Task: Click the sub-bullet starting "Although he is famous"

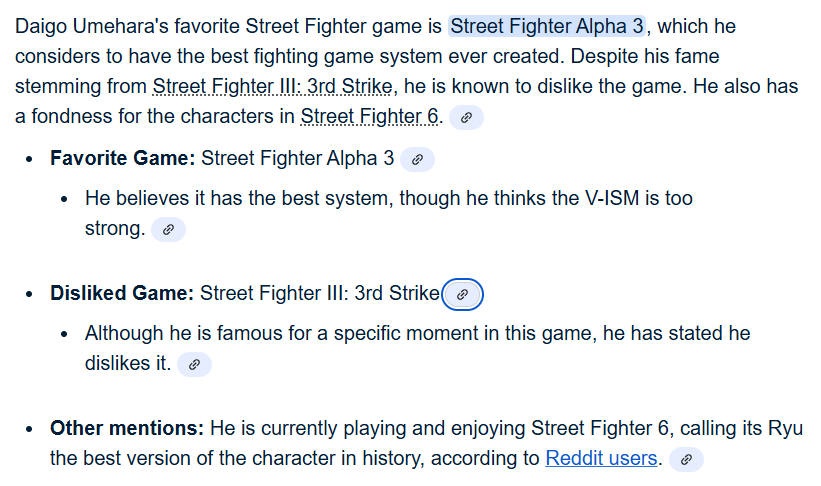Action: pyautogui.click(x=418, y=348)
